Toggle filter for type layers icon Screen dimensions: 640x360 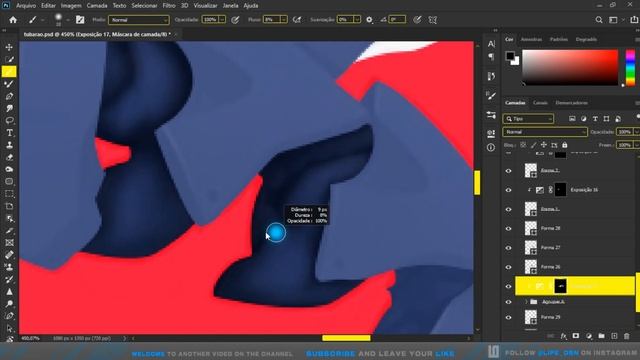point(595,119)
